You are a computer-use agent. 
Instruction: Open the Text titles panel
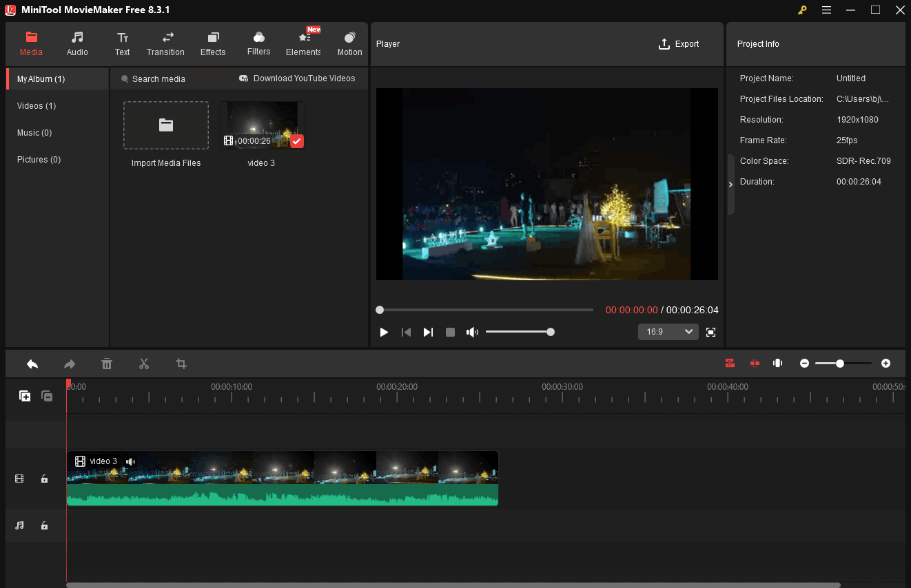[122, 43]
